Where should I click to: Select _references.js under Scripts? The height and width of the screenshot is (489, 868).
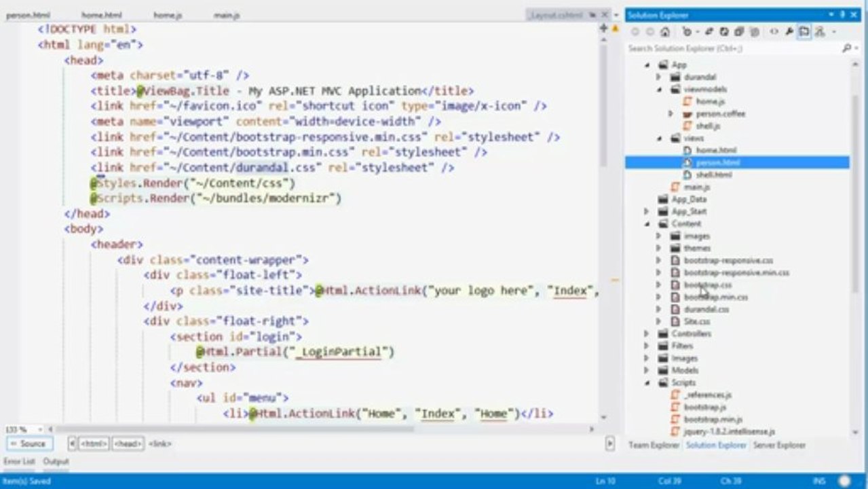pyautogui.click(x=707, y=395)
